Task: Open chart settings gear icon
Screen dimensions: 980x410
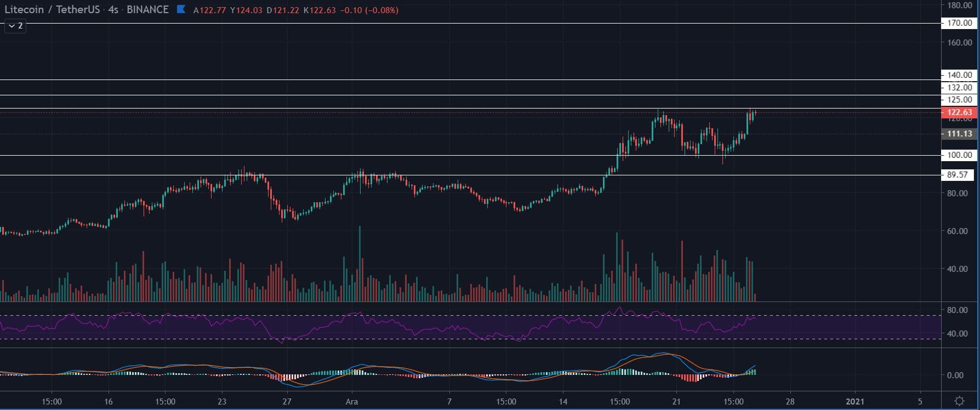Action: [x=959, y=401]
